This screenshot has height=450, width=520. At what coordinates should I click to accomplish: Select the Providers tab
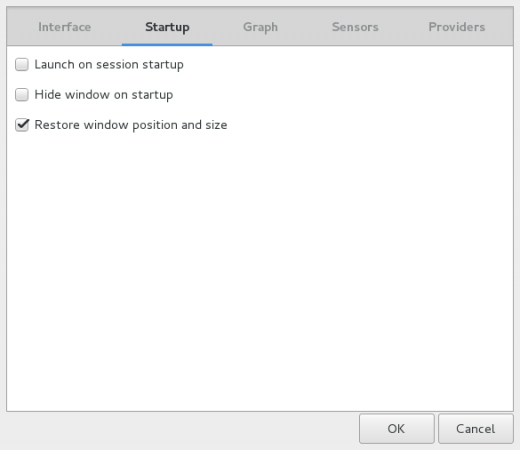point(457,27)
